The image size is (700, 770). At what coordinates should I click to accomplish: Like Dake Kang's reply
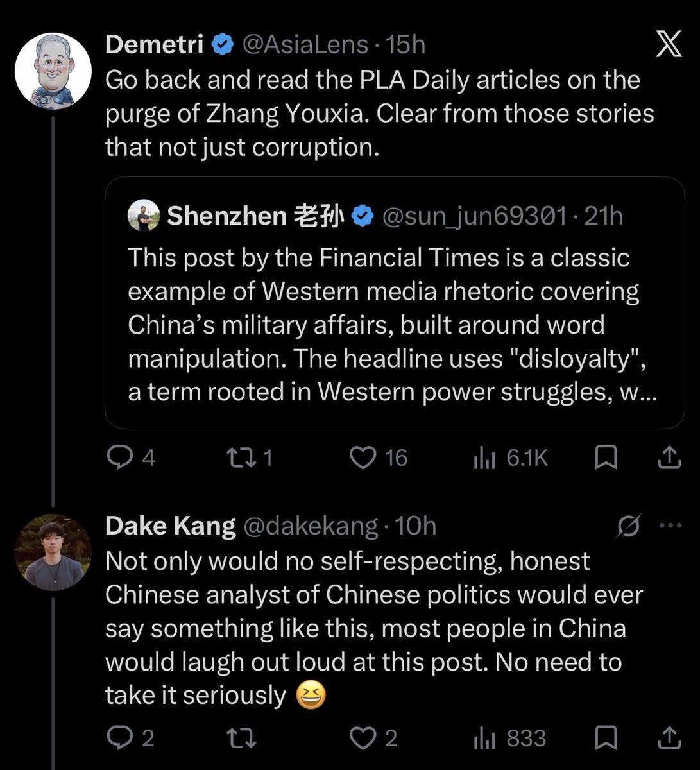(373, 738)
